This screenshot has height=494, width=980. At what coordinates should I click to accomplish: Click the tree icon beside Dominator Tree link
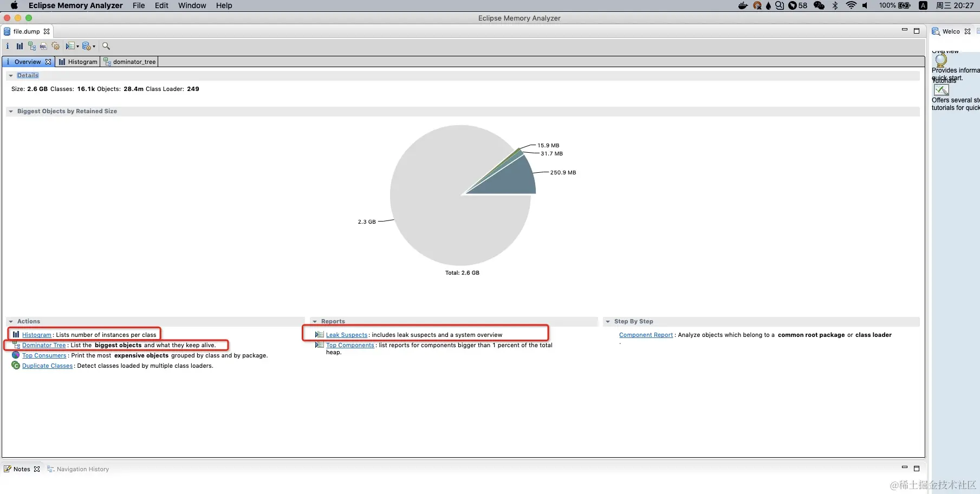16,344
